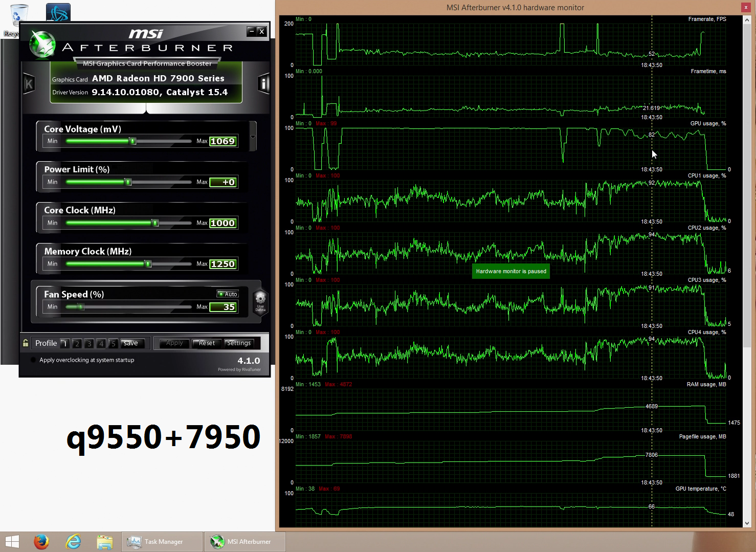Click the Reset button

pyautogui.click(x=207, y=343)
